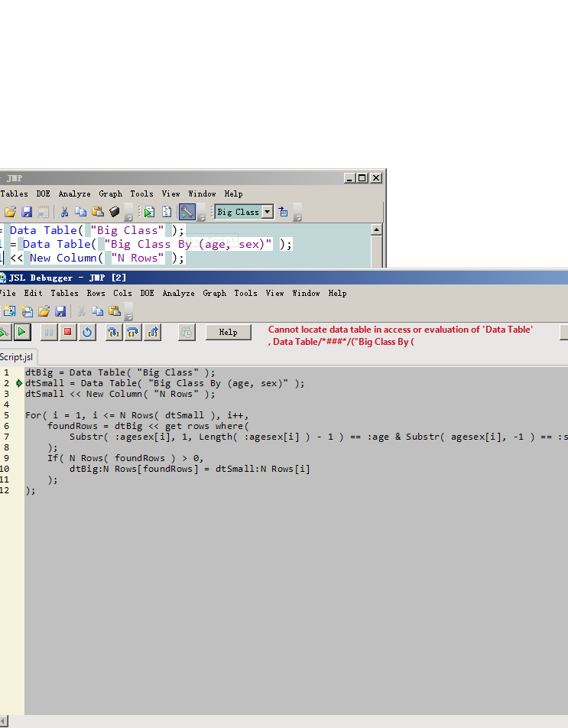Open the Graph menu in the JMP script window

[x=110, y=193]
